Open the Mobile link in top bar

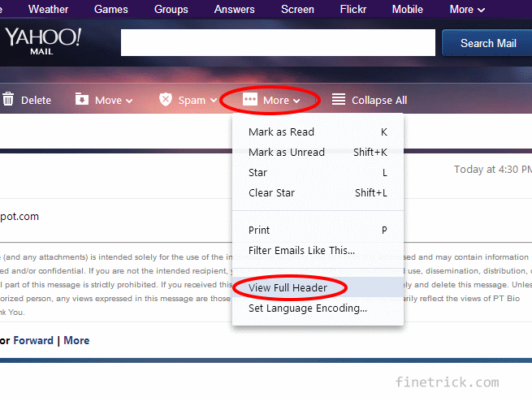tap(408, 9)
